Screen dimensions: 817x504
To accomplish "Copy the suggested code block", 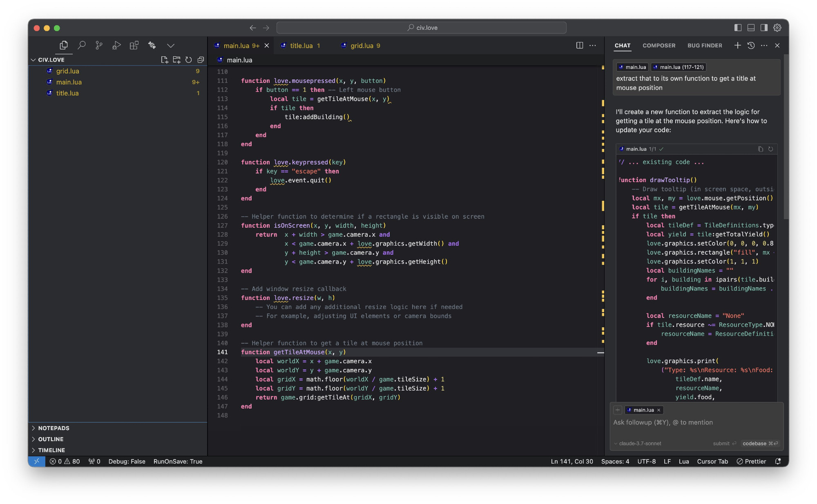I will (761, 149).
